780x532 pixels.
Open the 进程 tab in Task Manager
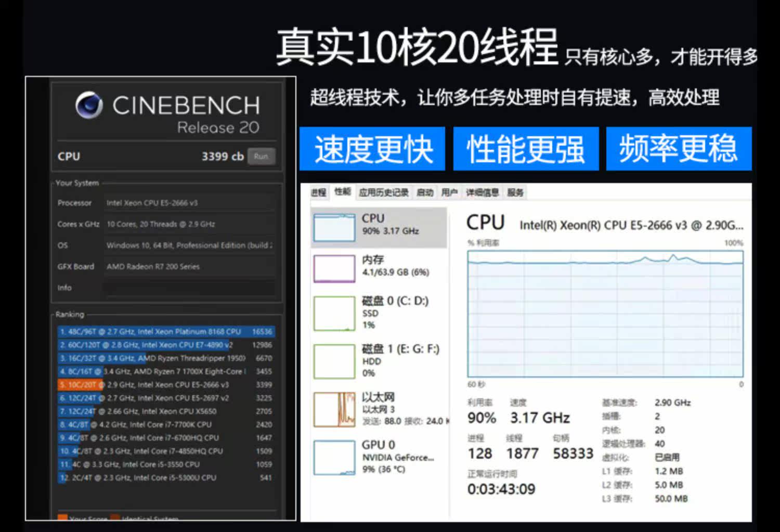tap(318, 192)
